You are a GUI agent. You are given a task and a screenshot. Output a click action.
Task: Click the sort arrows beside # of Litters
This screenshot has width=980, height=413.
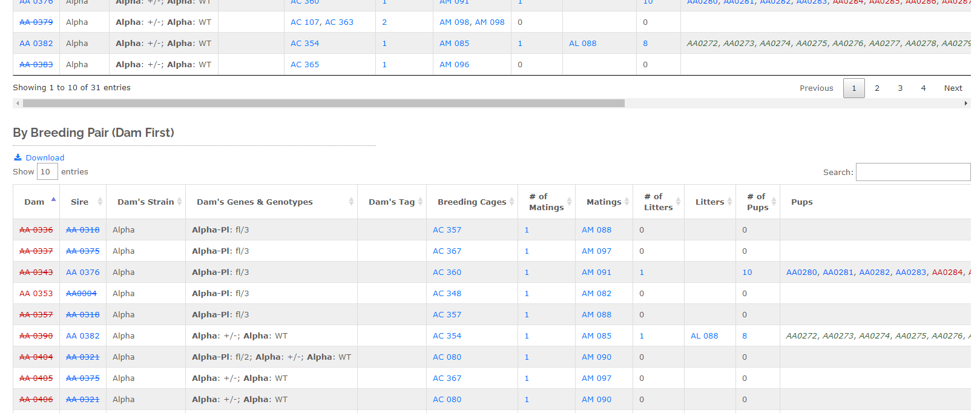click(678, 202)
